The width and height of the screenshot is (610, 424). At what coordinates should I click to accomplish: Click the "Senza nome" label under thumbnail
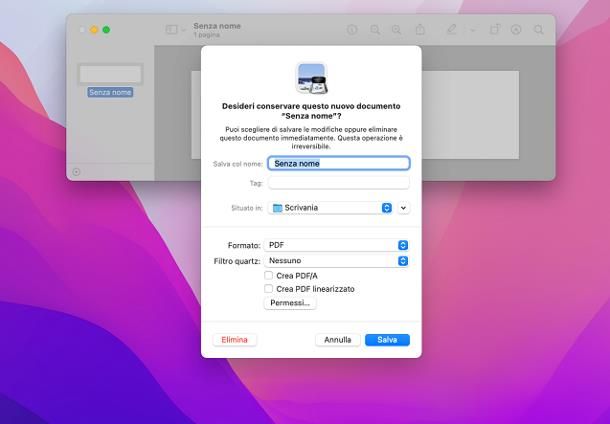coord(110,92)
